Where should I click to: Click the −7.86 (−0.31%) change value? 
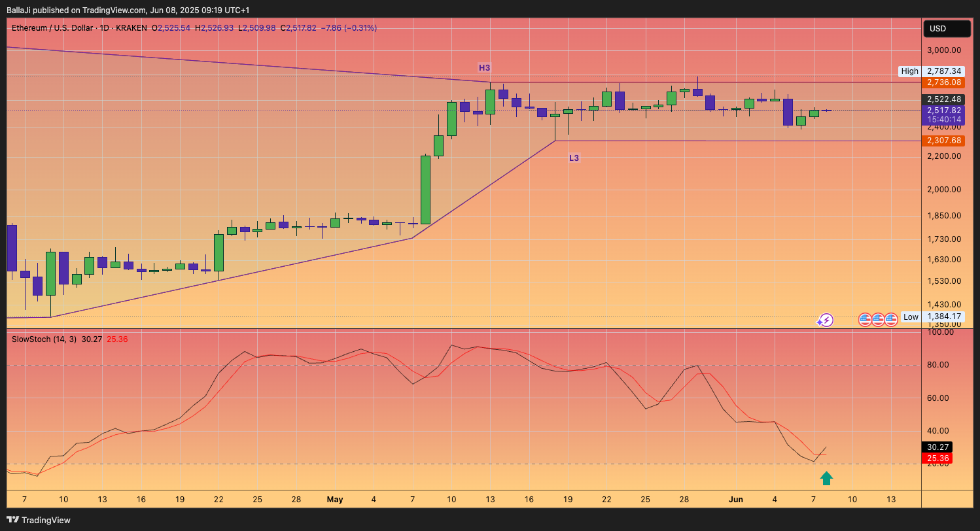349,28
